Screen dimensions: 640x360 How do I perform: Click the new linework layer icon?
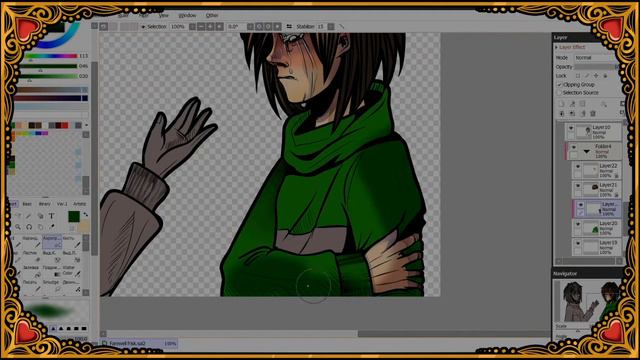(572, 104)
